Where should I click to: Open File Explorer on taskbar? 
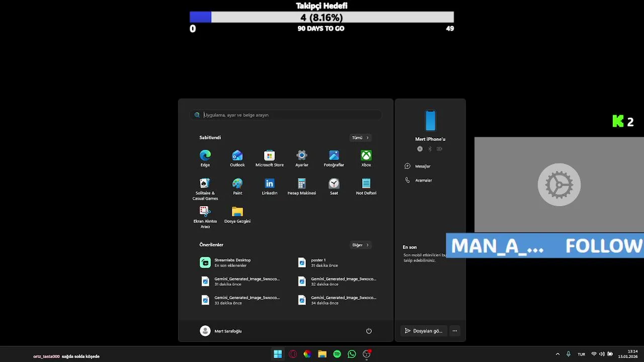click(322, 354)
